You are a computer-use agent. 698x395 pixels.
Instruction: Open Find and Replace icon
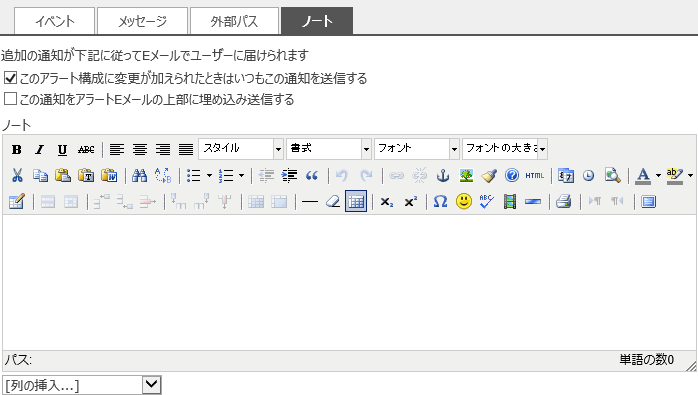163,175
